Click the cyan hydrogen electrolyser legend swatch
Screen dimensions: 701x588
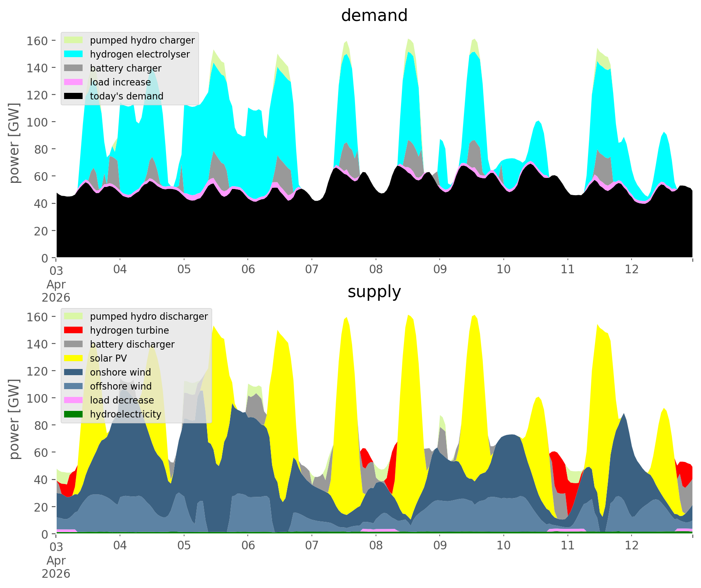[x=74, y=54]
